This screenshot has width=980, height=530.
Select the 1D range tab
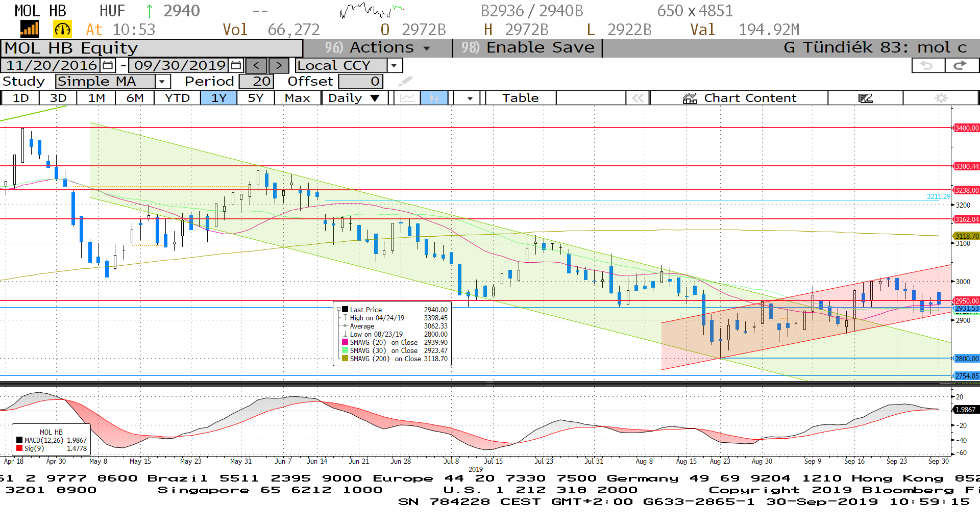coord(20,98)
